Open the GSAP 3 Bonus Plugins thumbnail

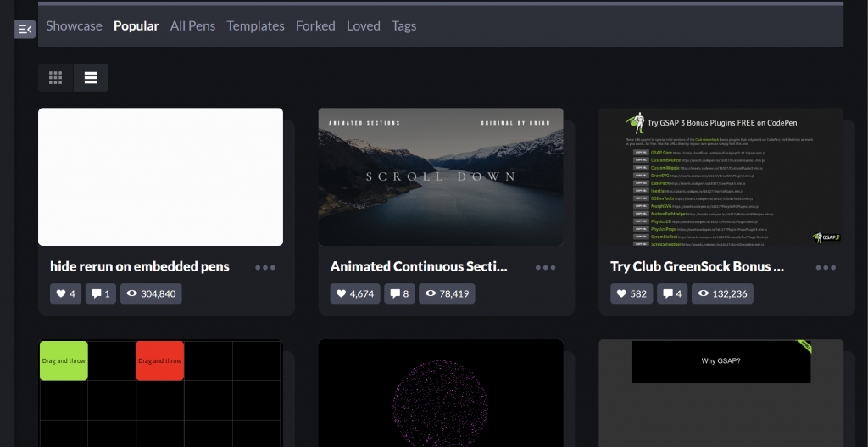721,176
